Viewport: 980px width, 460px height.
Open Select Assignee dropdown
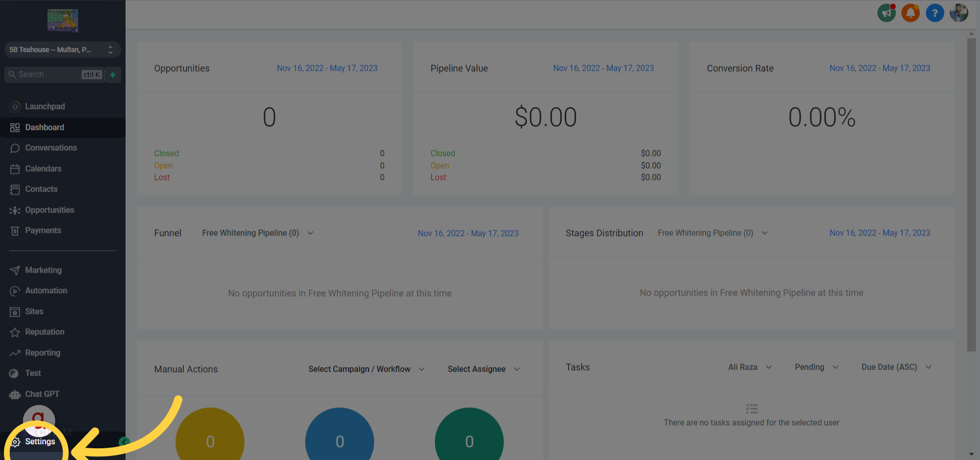tap(484, 369)
